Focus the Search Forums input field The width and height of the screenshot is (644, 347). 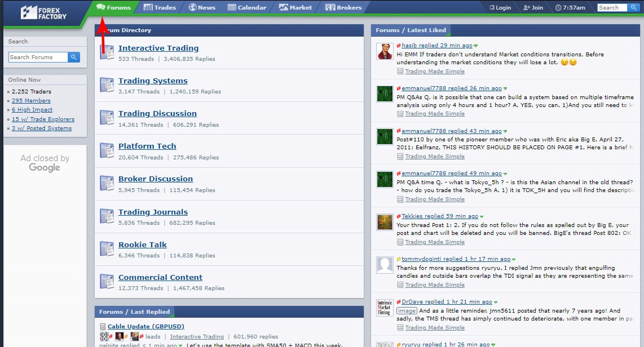tap(38, 57)
